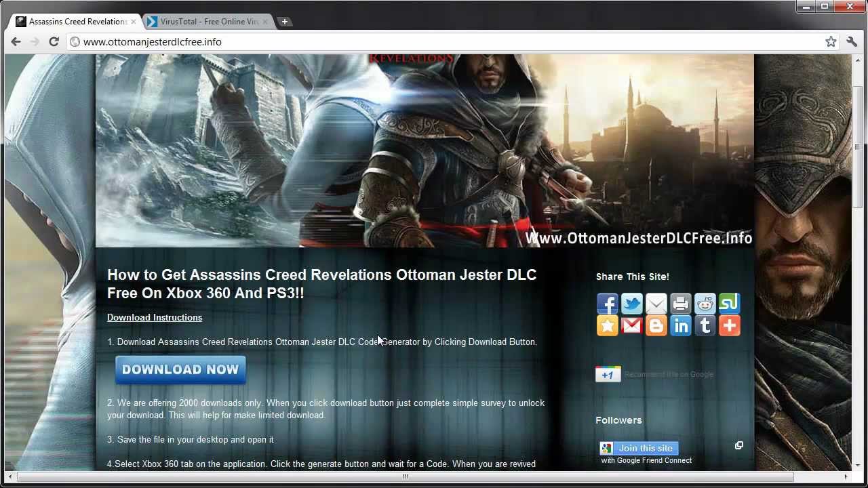Open the Download Instructions link
This screenshot has width=868, height=488.
point(155,317)
